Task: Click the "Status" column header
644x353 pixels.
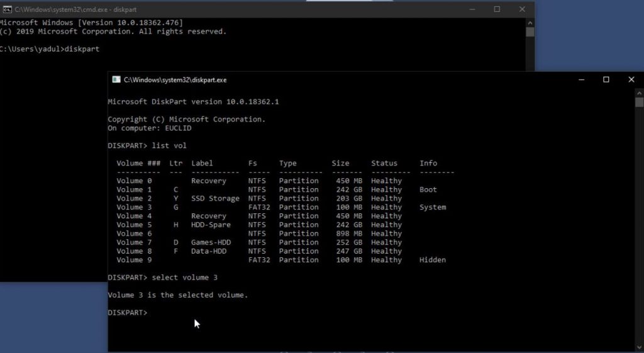Action: click(384, 163)
